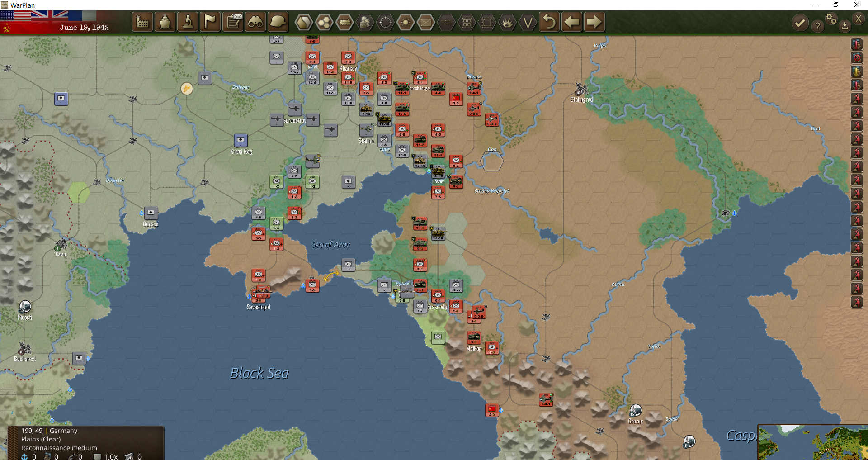Minimize the WarPlan window
This screenshot has width=868, height=460.
coord(816,5)
